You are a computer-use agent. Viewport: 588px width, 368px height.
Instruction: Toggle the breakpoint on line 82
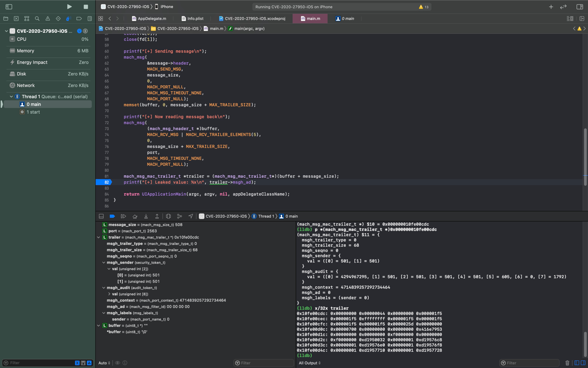tap(104, 182)
